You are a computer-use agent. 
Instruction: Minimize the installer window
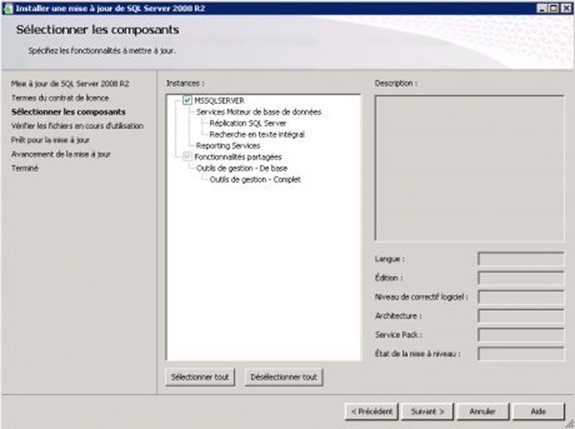click(542, 8)
